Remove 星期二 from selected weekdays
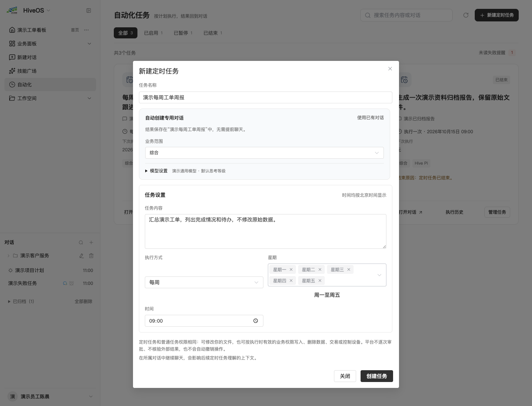The image size is (532, 406). click(x=320, y=270)
